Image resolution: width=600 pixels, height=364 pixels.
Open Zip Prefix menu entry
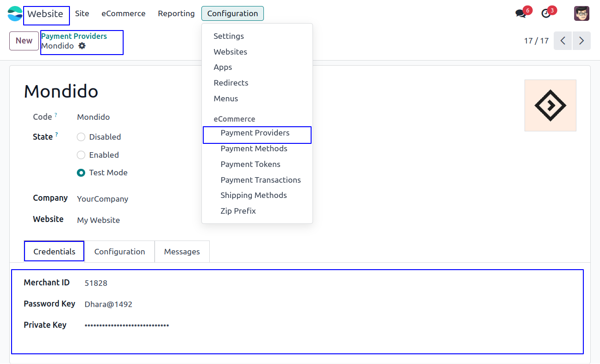click(x=238, y=211)
